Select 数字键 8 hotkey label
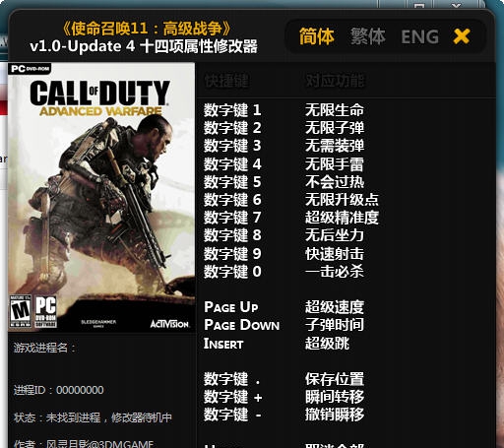 click(232, 235)
